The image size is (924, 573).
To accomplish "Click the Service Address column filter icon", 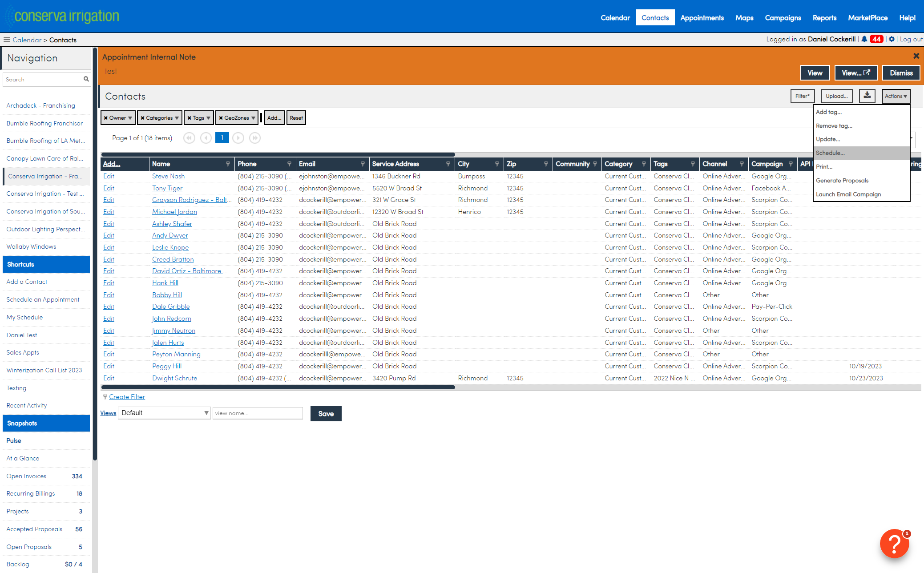I will pos(448,164).
